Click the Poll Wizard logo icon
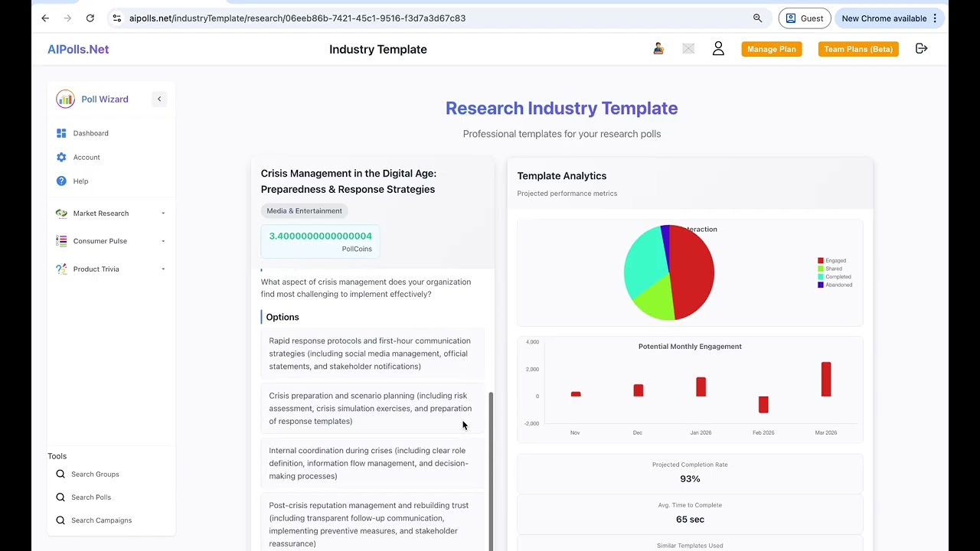 pos(65,99)
